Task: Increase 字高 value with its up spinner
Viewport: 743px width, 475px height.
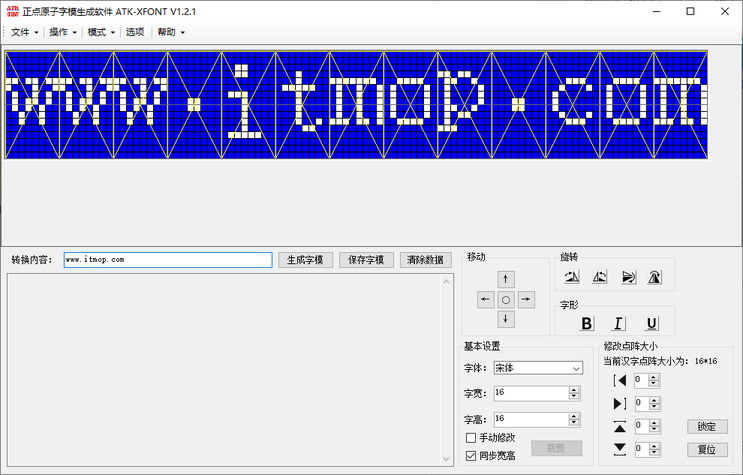Action: tap(574, 416)
